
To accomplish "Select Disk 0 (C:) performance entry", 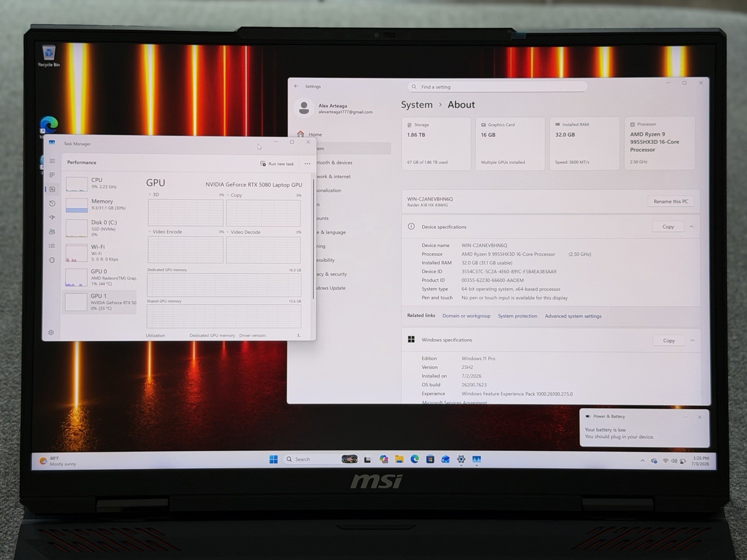I will (x=100, y=228).
